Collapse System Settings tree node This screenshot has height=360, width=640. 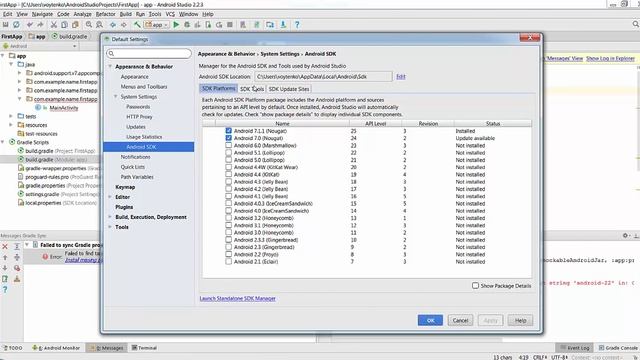click(116, 97)
